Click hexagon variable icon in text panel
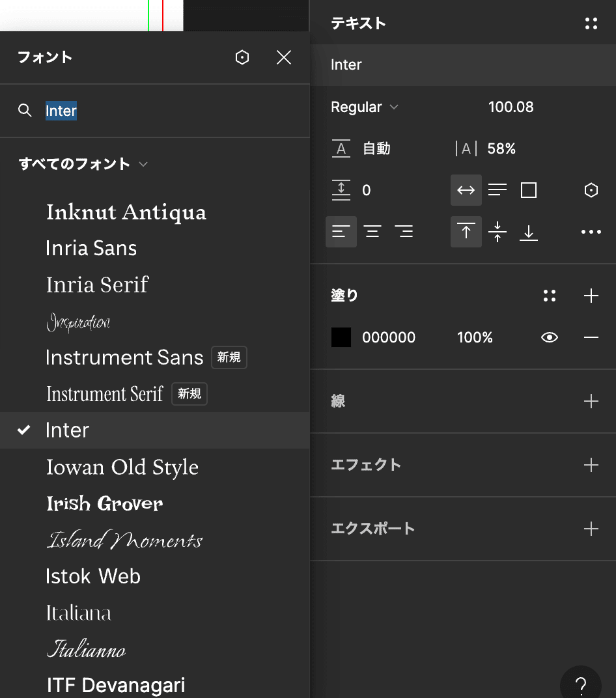The height and width of the screenshot is (698, 616). coord(591,190)
